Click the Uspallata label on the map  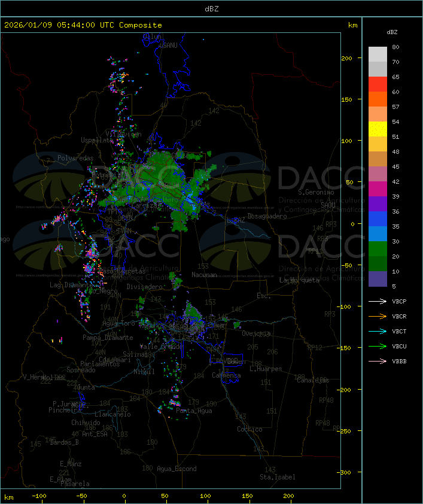[95, 139]
